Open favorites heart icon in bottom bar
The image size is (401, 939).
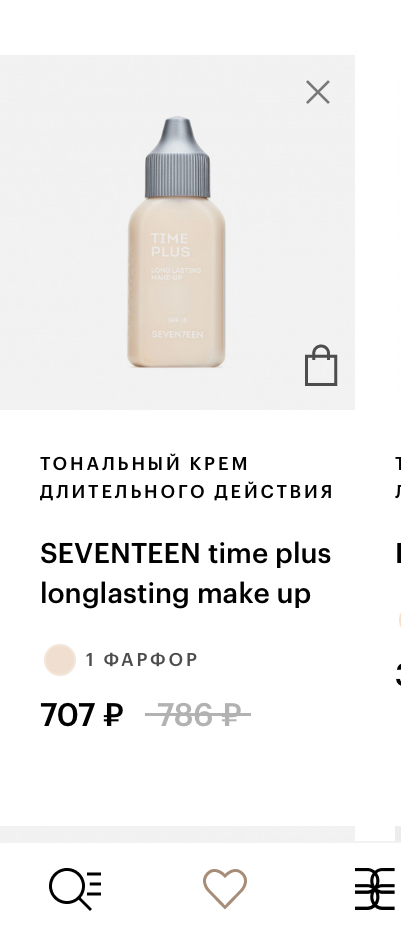pyautogui.click(x=224, y=887)
